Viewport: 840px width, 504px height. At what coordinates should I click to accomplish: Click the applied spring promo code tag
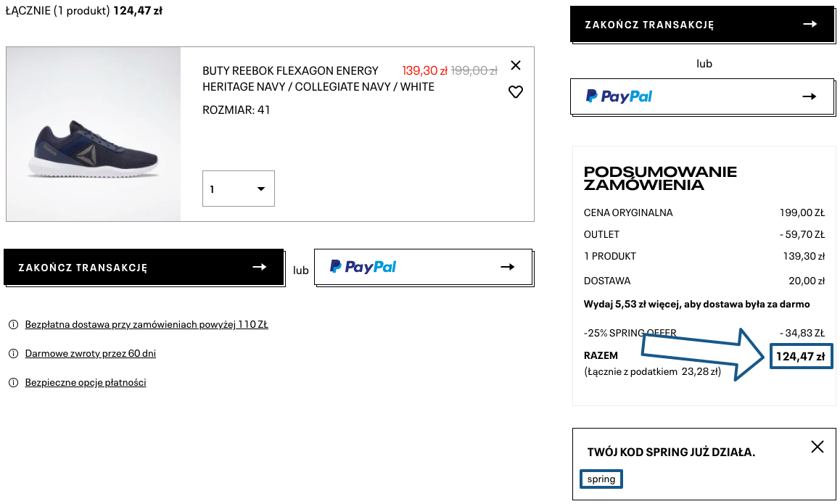pos(601,479)
